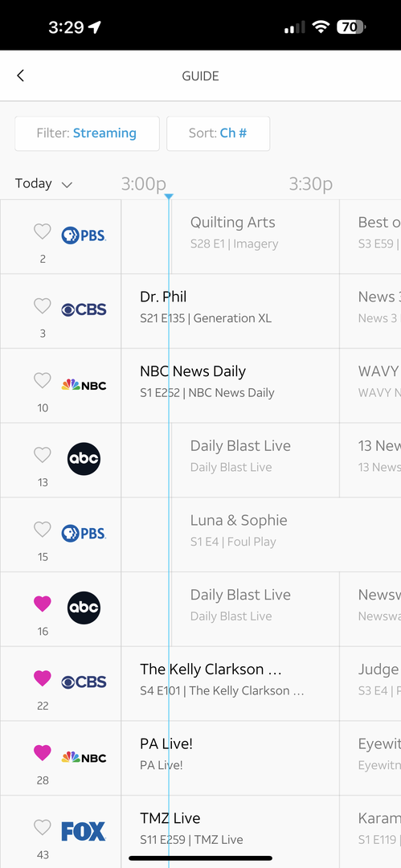Viewport: 401px width, 868px height.
Task: Remove channel 28 NBC from favorites
Action: pos(43,753)
